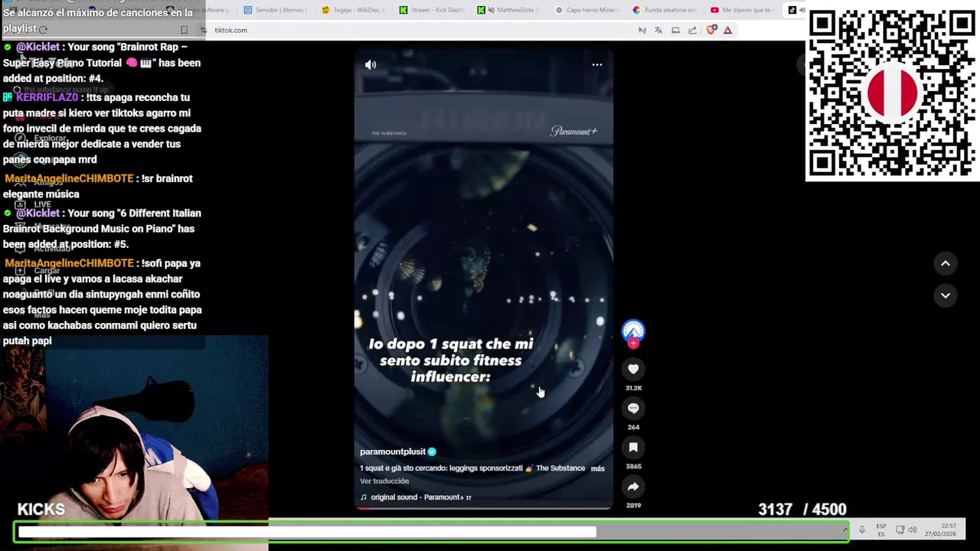This screenshot has height=551, width=980.
Task: Click the share page icon in address bar
Action: pos(692,30)
